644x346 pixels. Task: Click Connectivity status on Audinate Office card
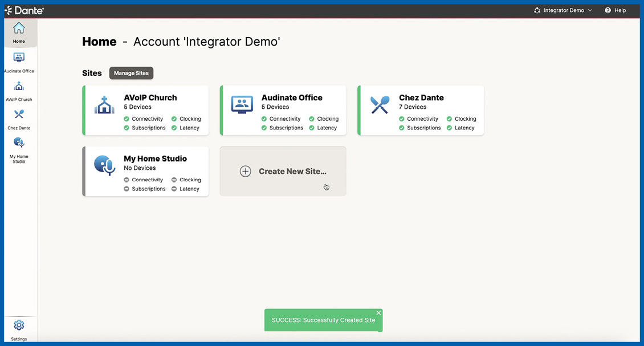pyautogui.click(x=284, y=119)
